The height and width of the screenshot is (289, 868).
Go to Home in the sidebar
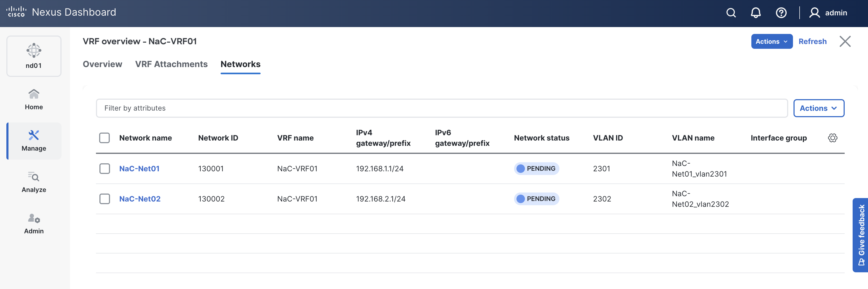[x=34, y=99]
